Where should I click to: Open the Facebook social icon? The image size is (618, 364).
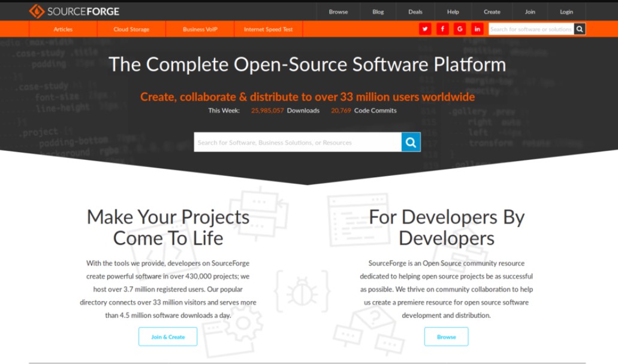click(442, 29)
